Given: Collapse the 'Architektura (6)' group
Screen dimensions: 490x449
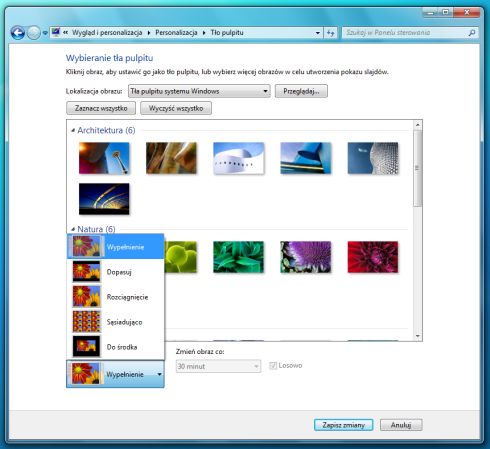Looking at the screenshot, I should (73, 130).
